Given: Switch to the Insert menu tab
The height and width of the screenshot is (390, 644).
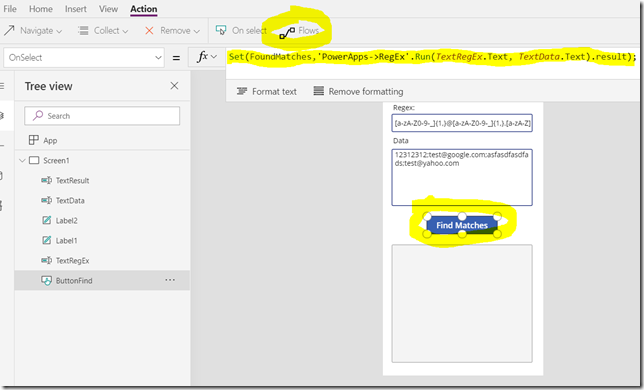Looking at the screenshot, I should pyautogui.click(x=76, y=9).
